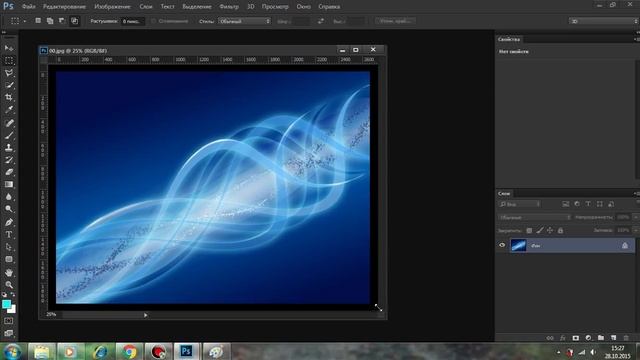Create a new group folder in Layers panel
Screen dimensions: 640x360
[x=601, y=338]
